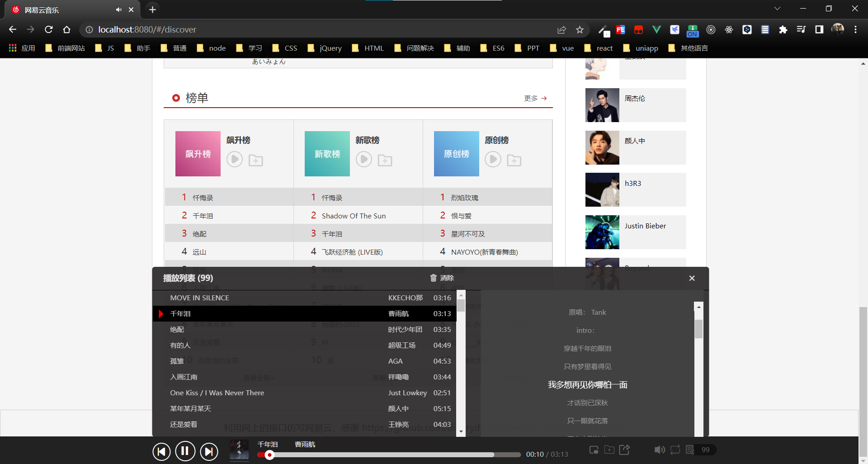Image resolution: width=868 pixels, height=464 pixels.
Task: Add 新歌榜 chart to collection
Action: (385, 160)
